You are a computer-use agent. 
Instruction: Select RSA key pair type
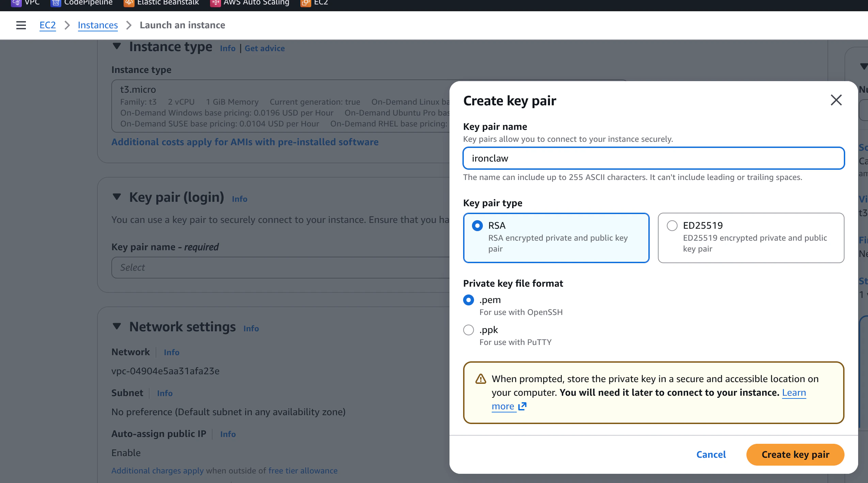tap(477, 226)
